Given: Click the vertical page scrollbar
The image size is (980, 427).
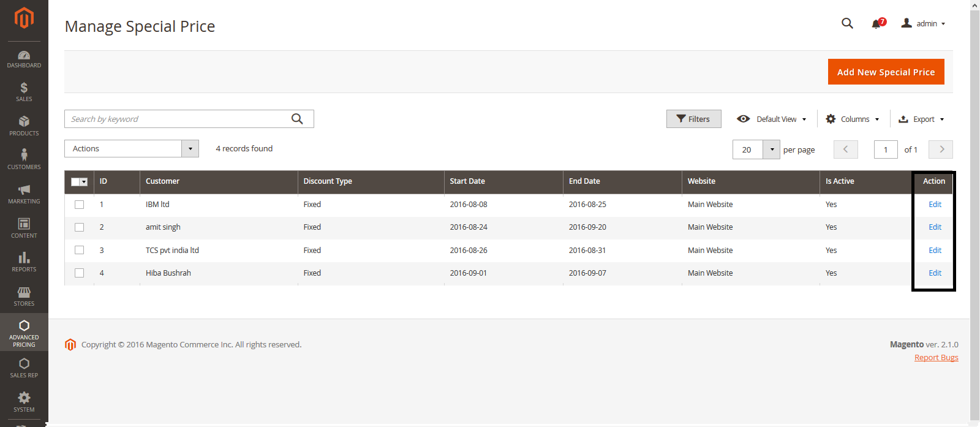Looking at the screenshot, I should (x=974, y=214).
